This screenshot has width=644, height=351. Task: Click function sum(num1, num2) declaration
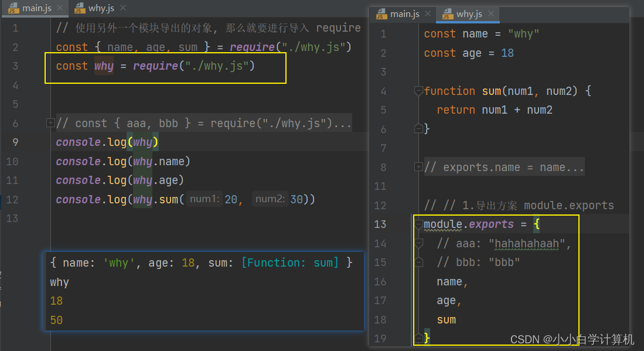pyautogui.click(x=507, y=91)
